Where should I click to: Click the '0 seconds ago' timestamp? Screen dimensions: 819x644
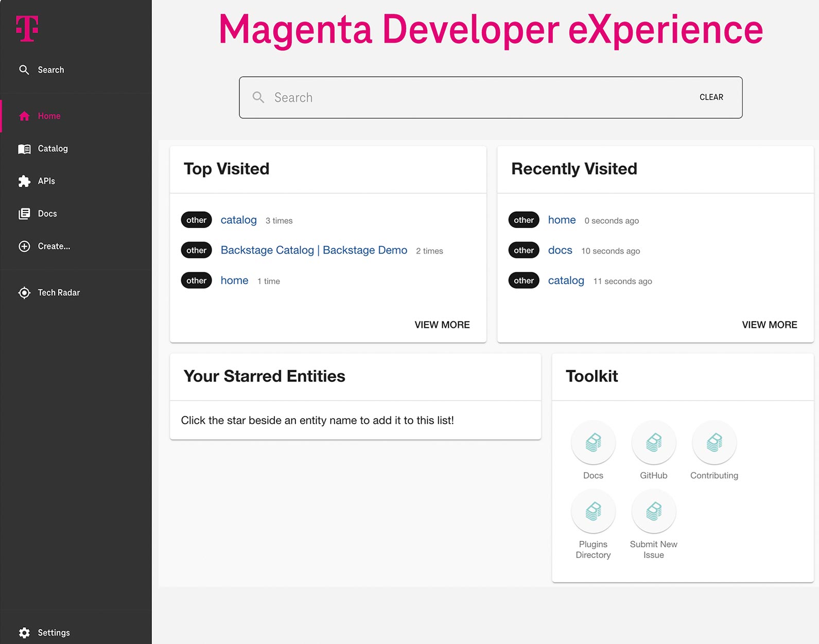tap(612, 221)
